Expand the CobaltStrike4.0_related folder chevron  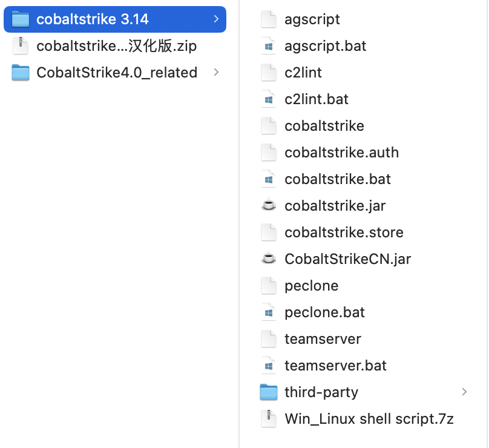[216, 73]
